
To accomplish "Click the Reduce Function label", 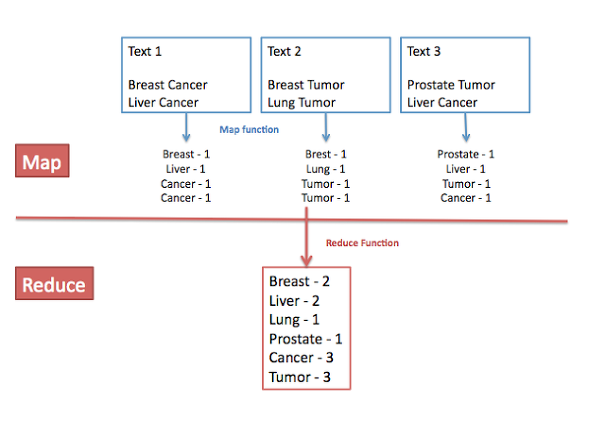I will [x=362, y=243].
